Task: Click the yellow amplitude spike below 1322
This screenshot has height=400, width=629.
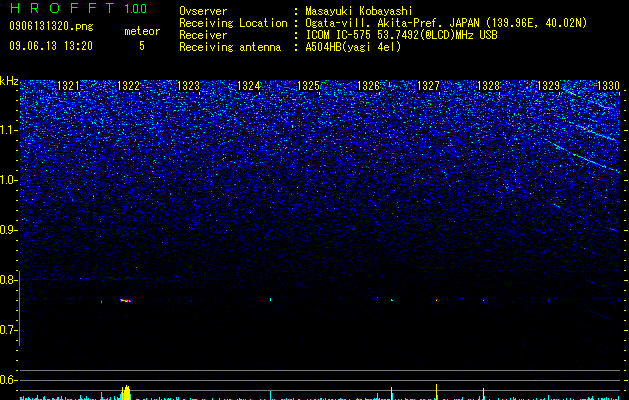Action: 126,393
